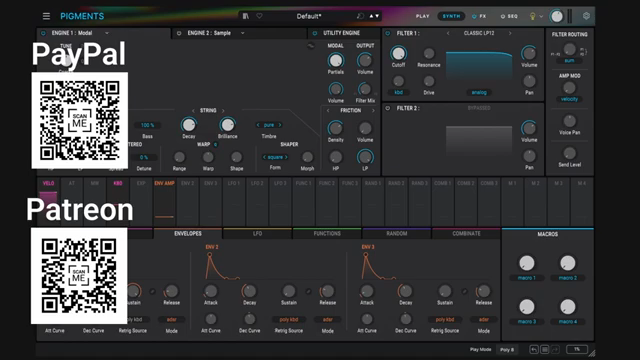Open ENV 3 poly kbd retrig source menu

pyautogui.click(x=445, y=320)
